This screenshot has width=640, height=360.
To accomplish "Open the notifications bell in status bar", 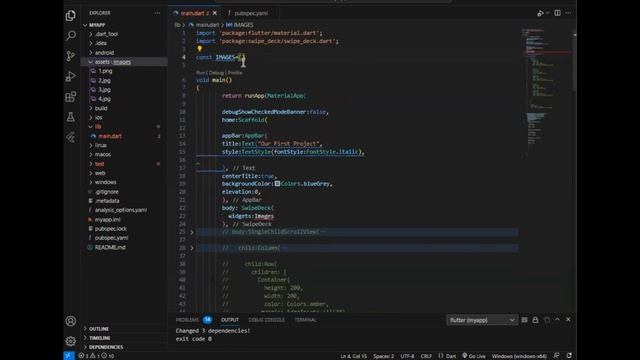I will tap(569, 356).
